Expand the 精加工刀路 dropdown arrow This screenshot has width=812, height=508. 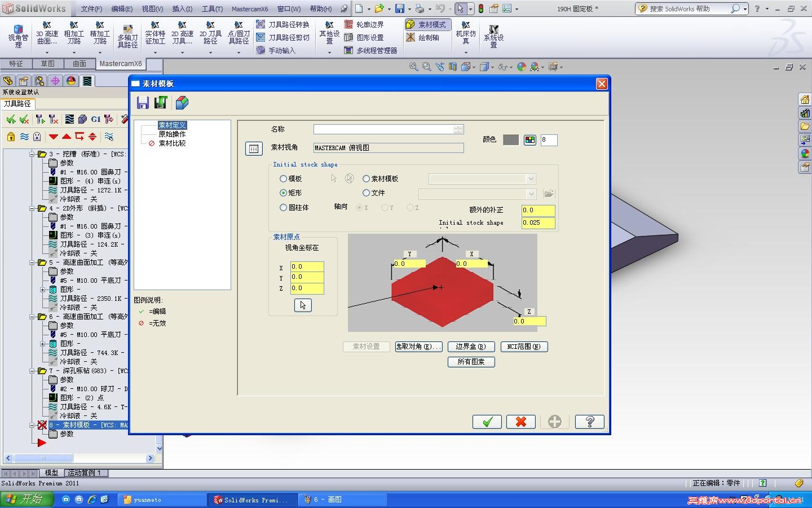tap(100, 52)
